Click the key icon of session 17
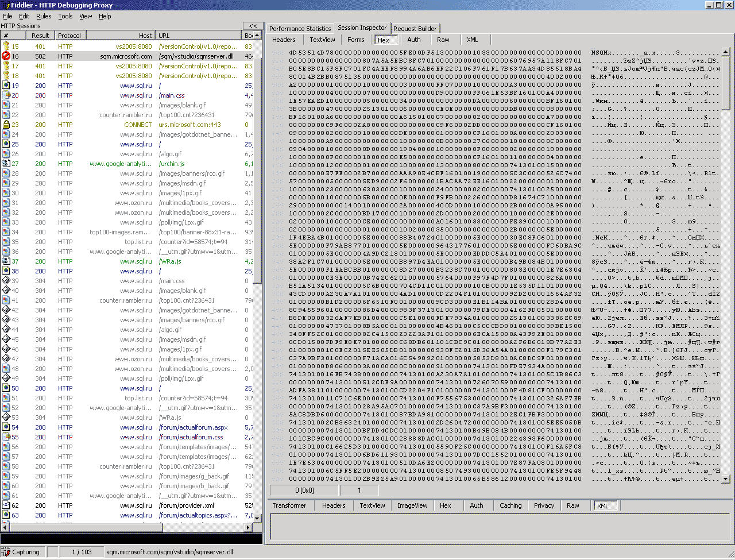735x560 pixels. [6, 66]
